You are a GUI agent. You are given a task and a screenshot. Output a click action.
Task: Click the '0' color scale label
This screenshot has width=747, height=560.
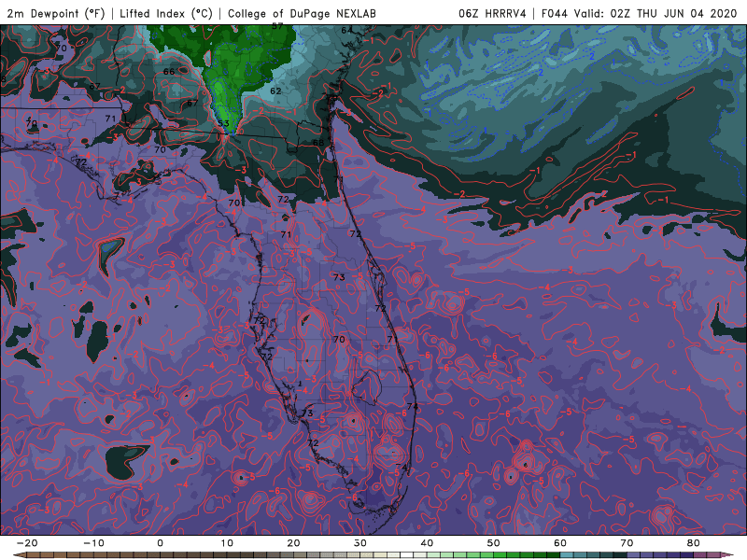[x=160, y=543]
